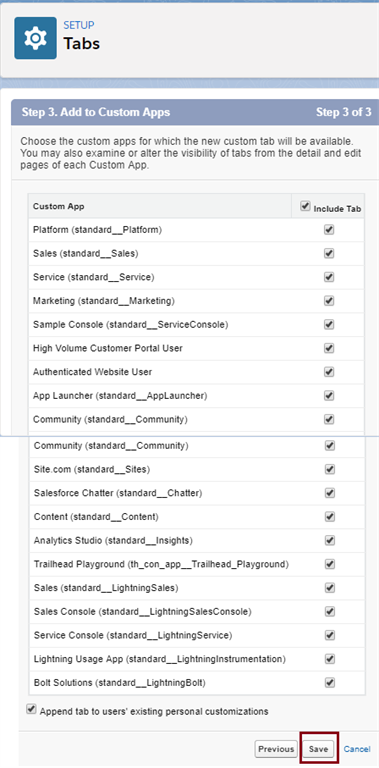Select 'Sales Console (standard__LightningSalesConsole)' row label
The image size is (379, 768).
[142, 611]
